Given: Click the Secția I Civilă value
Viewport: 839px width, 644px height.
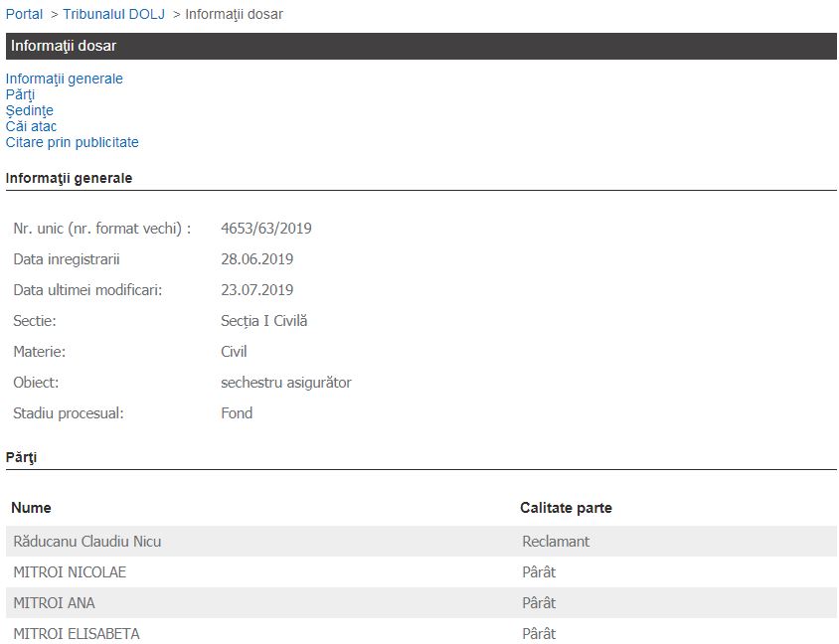Looking at the screenshot, I should tap(263, 321).
